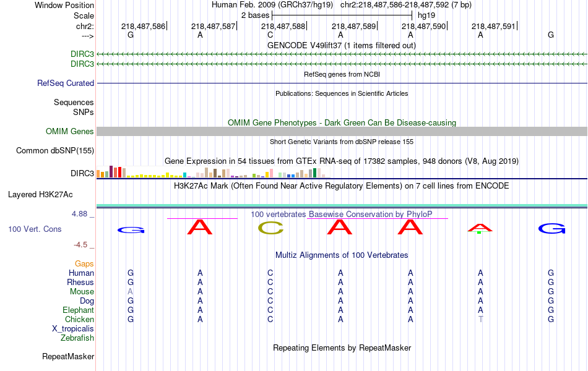Click base C in the chr2 sequence row

tap(270, 35)
